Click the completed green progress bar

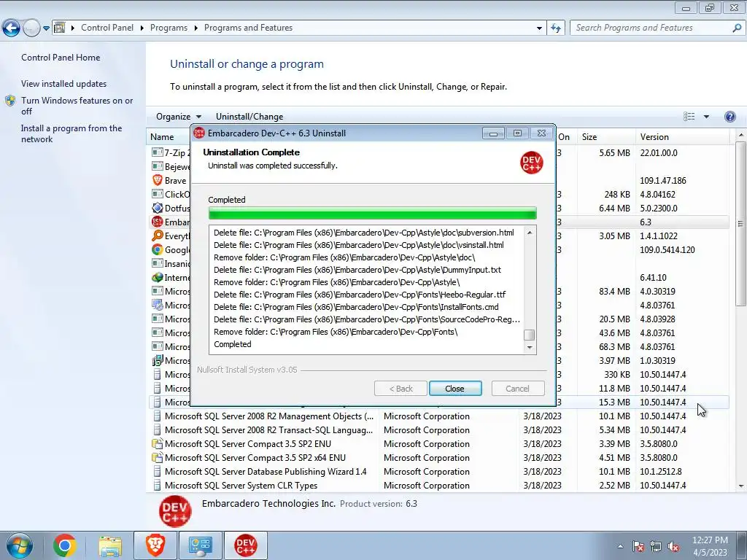click(x=373, y=213)
